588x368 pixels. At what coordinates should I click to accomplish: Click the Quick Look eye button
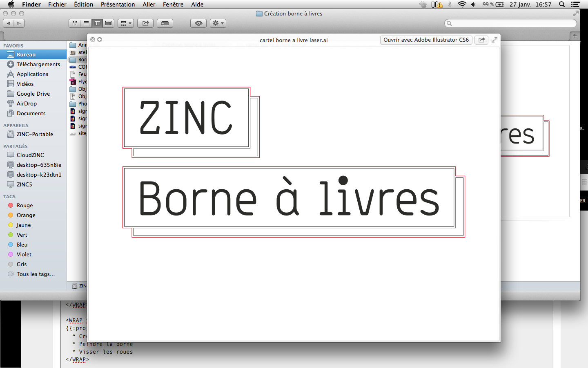pos(198,23)
